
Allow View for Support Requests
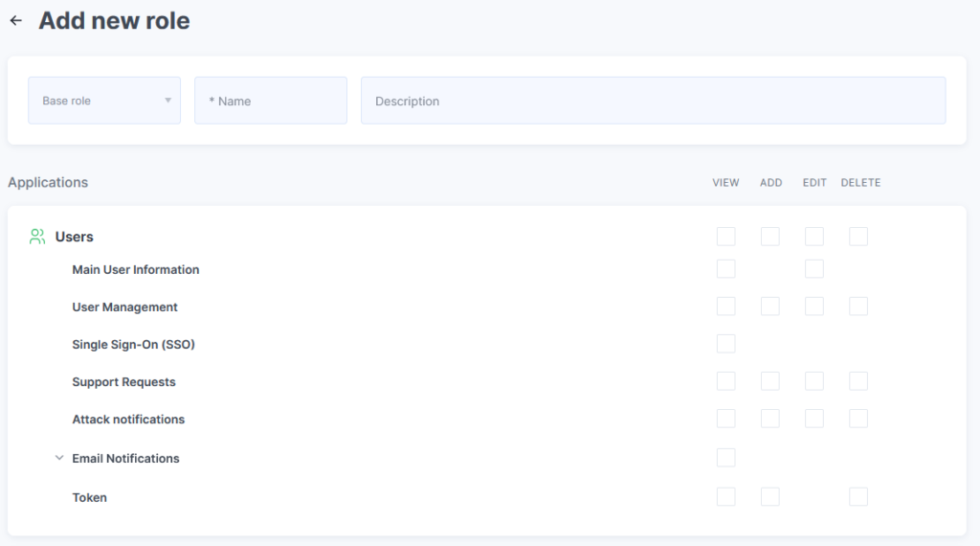[x=725, y=381]
